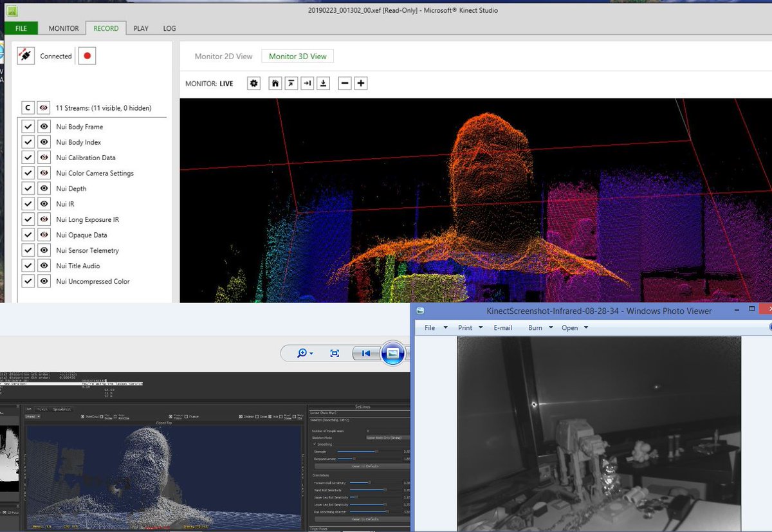Click the actual size icon in lower-left viewer
Viewport: 772px width, 532px height.
click(335, 353)
